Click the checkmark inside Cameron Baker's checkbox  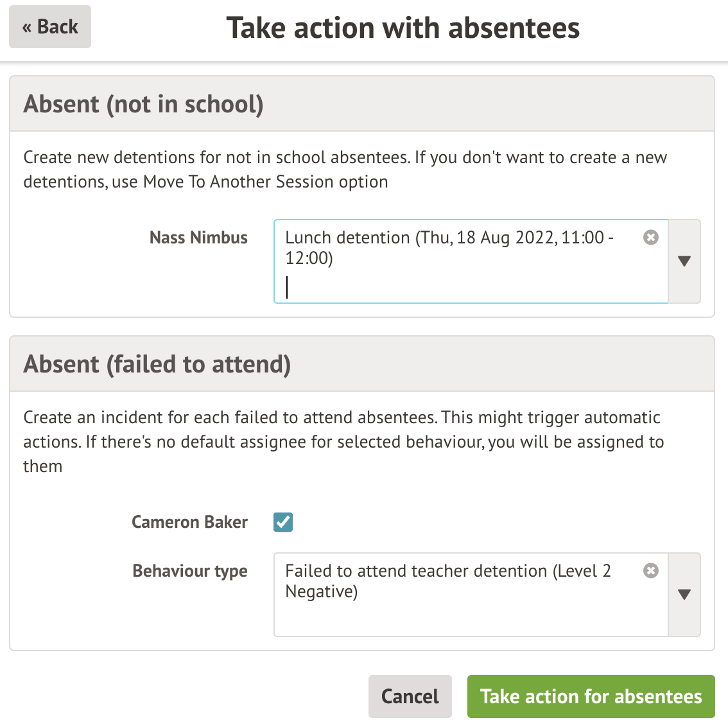[x=282, y=522]
